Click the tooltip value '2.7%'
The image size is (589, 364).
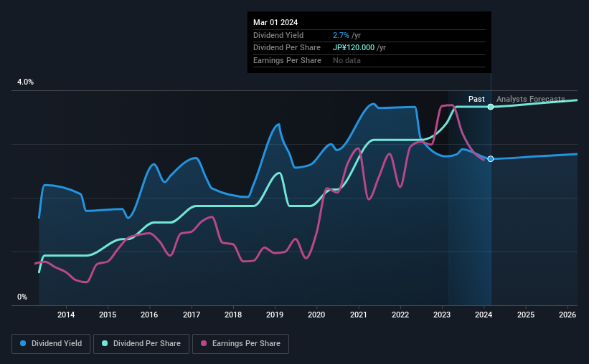341,35
